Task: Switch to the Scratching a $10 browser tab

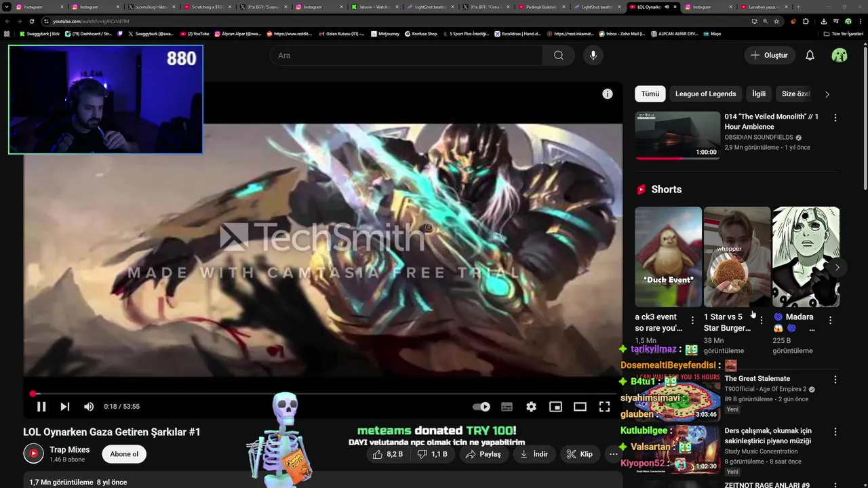Action: [207, 7]
